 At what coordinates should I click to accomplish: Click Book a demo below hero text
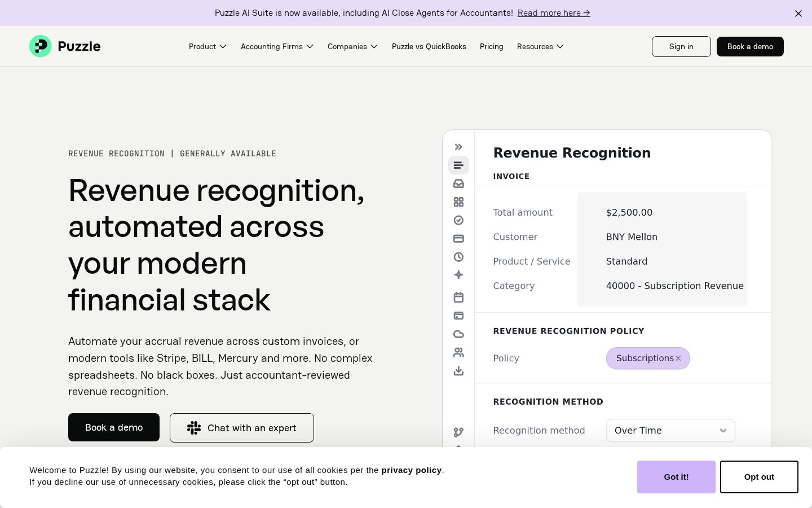tap(114, 427)
